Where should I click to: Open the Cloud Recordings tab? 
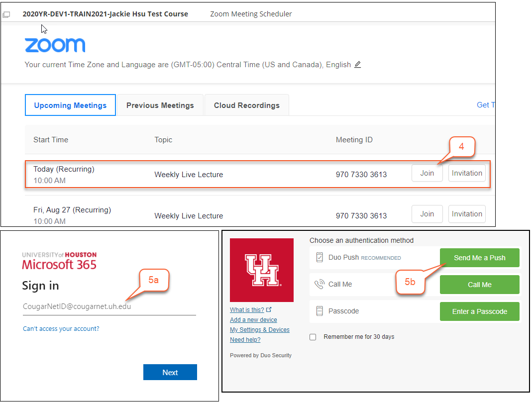(x=247, y=105)
